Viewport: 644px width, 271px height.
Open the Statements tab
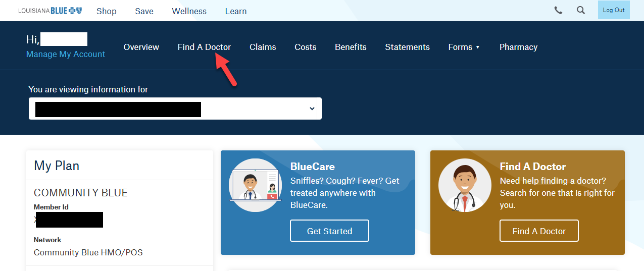[x=407, y=47]
